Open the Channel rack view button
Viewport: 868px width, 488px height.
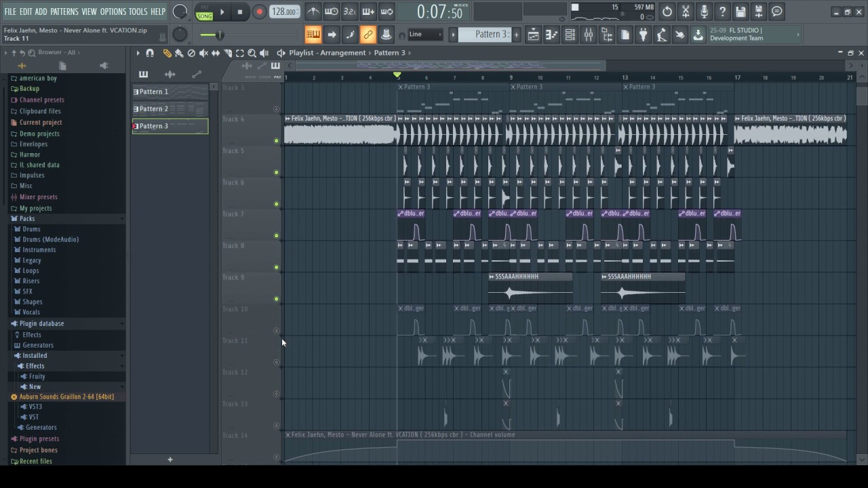point(570,35)
